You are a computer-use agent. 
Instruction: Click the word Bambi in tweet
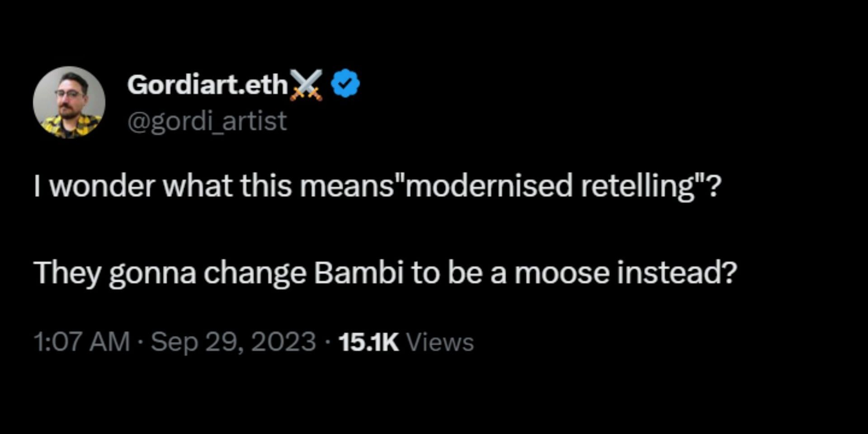coord(359,273)
